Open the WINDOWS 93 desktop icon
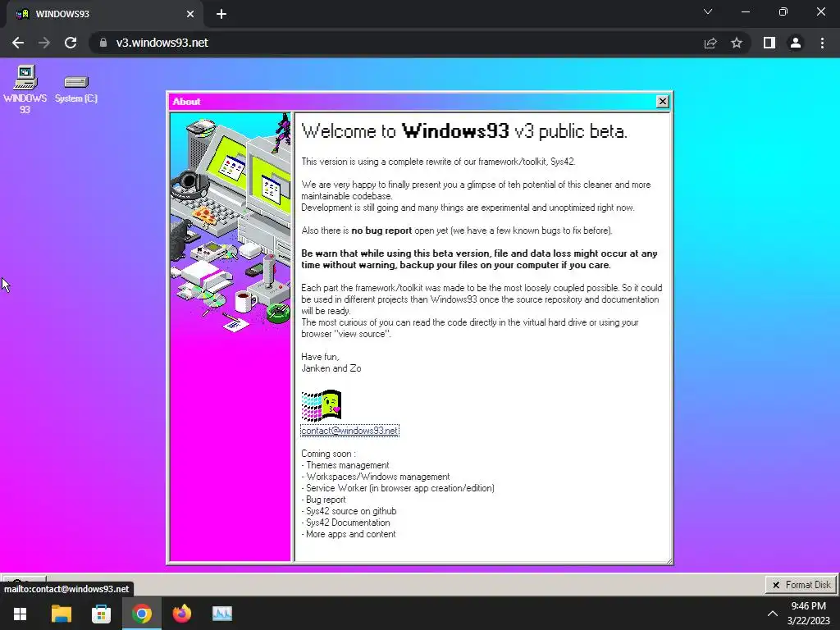Viewport: 840px width, 630px height. tap(25, 89)
